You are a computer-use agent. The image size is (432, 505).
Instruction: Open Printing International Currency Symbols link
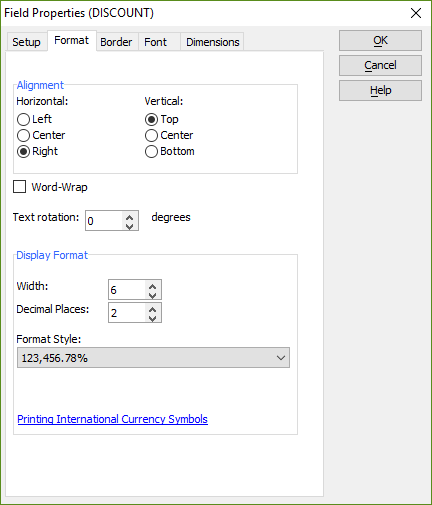[112, 419]
